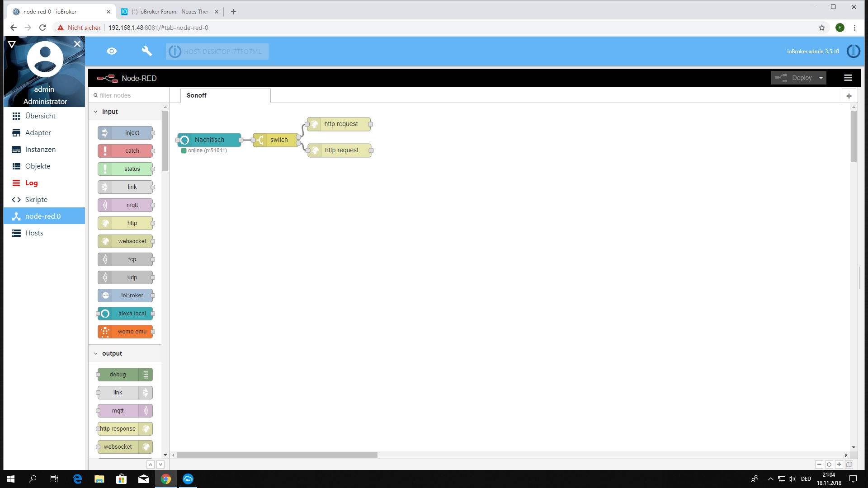Screen dimensions: 868x488
Task: Open the Deploy dropdown arrow
Action: tap(821, 78)
